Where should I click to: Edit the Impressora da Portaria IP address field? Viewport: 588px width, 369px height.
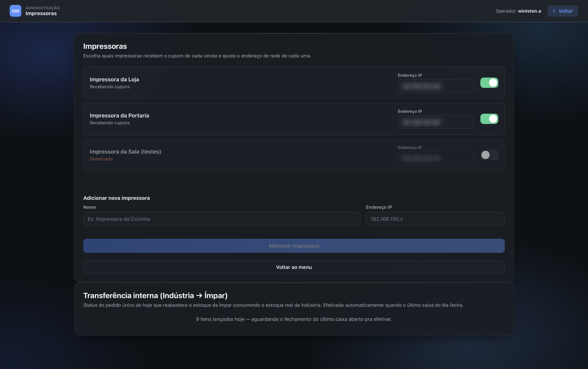[x=435, y=122]
